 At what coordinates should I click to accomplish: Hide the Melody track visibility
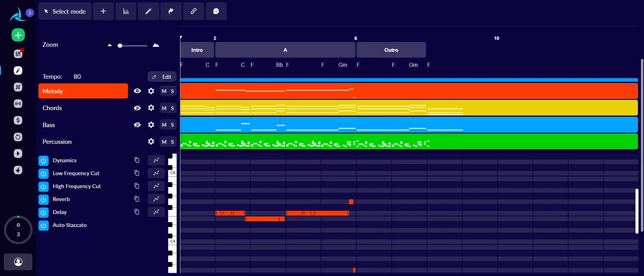tap(137, 91)
